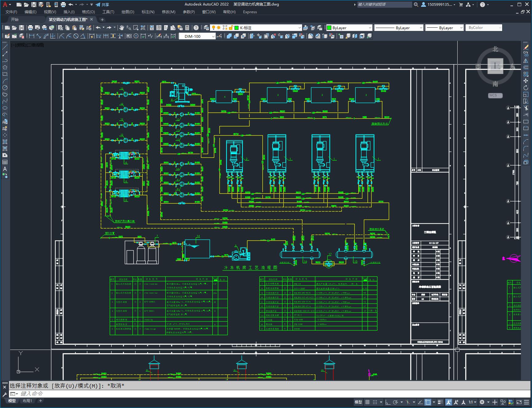Activate the Pan hand tool
Screen dimensions: 532x408
tap(122, 28)
